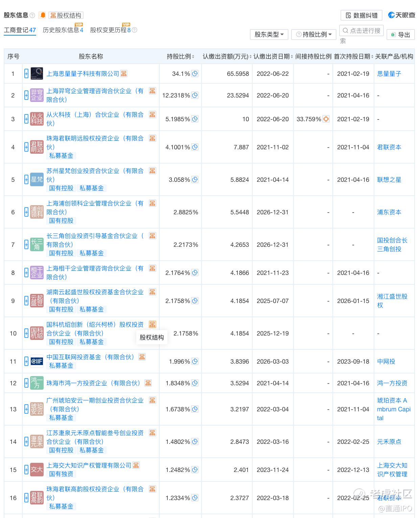Open the 股东类型 dropdown

[x=269, y=35]
